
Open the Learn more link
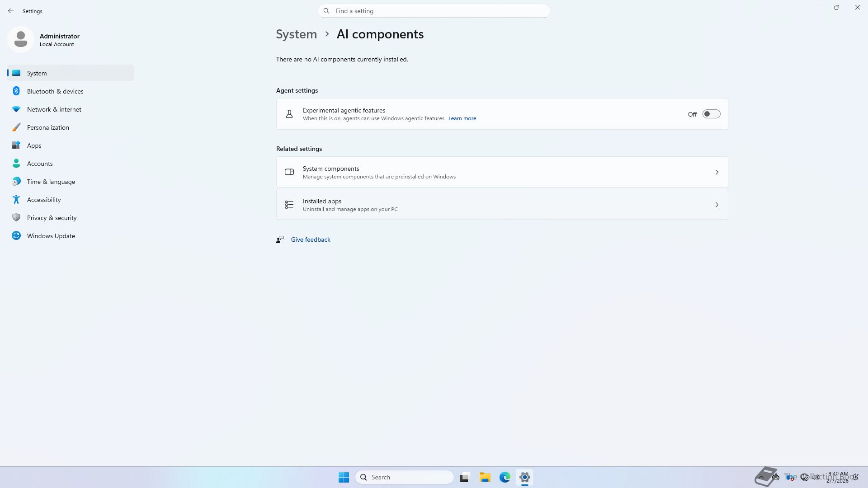pyautogui.click(x=462, y=118)
